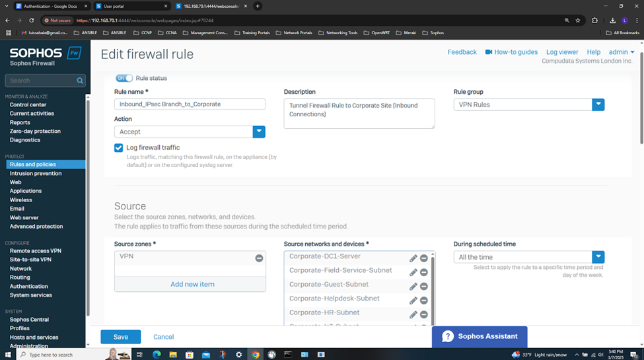Open Routing in sidebar
The width and height of the screenshot is (644, 360).
20,277
